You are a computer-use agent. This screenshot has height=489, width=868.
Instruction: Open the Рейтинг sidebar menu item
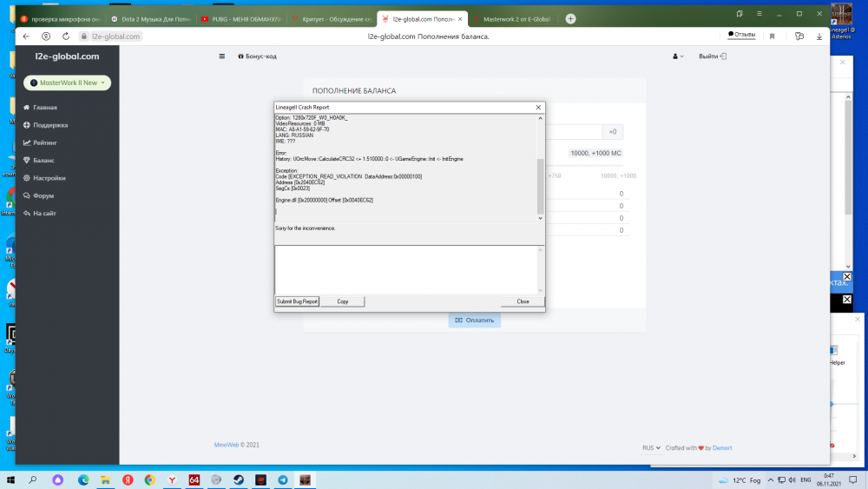45,142
